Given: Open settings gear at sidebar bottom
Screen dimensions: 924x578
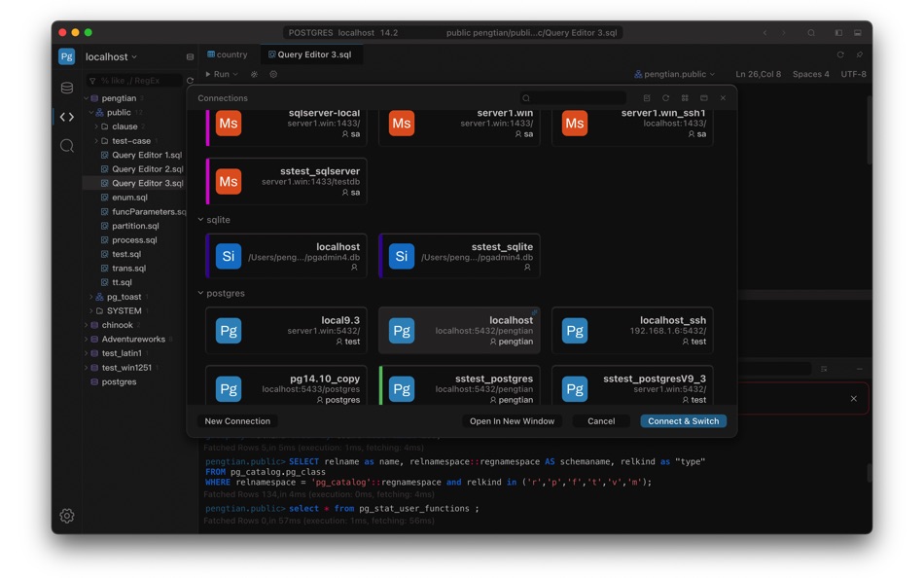Looking at the screenshot, I should point(66,516).
